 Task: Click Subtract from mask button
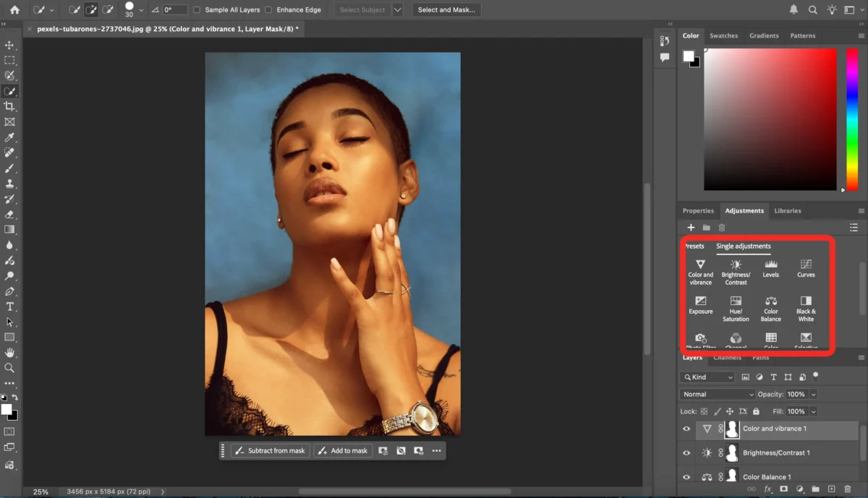(271, 450)
